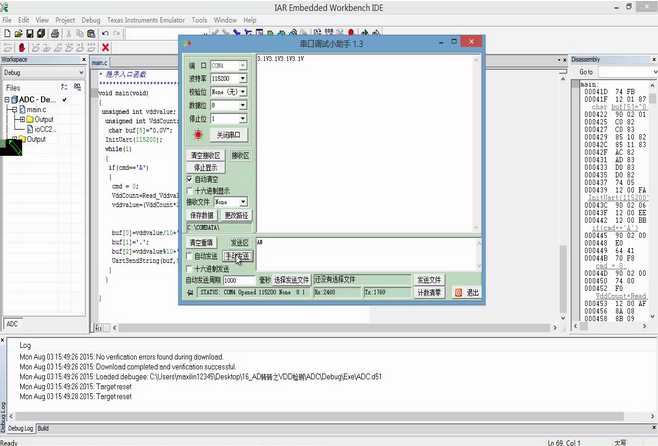
Task: Enable the 十六进制显示 checkbox
Action: (190, 190)
